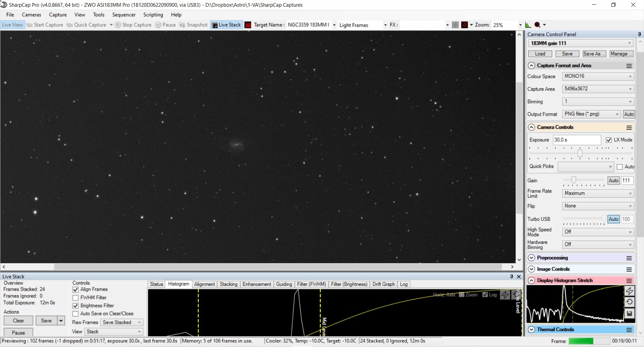Pin the Live Stack panel
Image resolution: width=644 pixels, height=347 pixels.
pos(512,277)
